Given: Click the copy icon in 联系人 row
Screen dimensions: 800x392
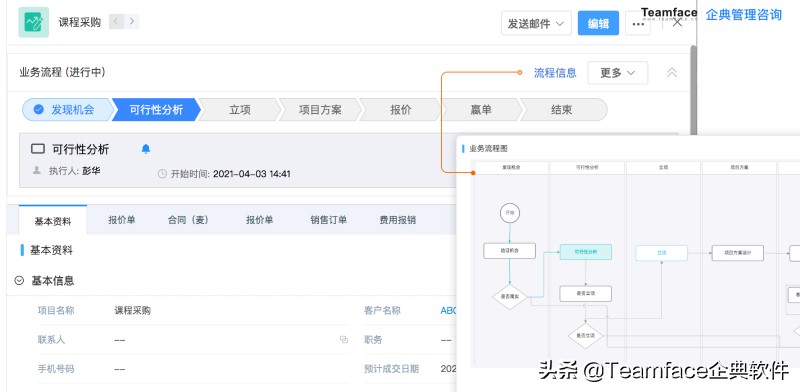Looking at the screenshot, I should (344, 339).
